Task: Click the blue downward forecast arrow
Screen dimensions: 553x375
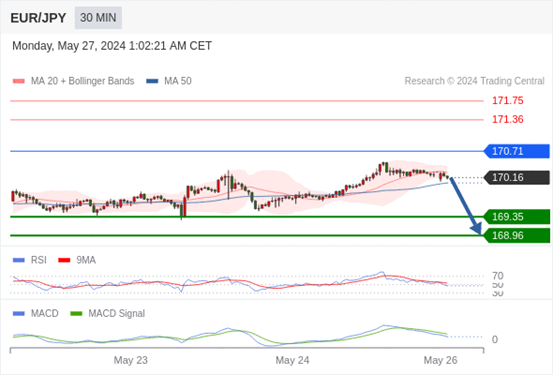Action: (x=466, y=206)
